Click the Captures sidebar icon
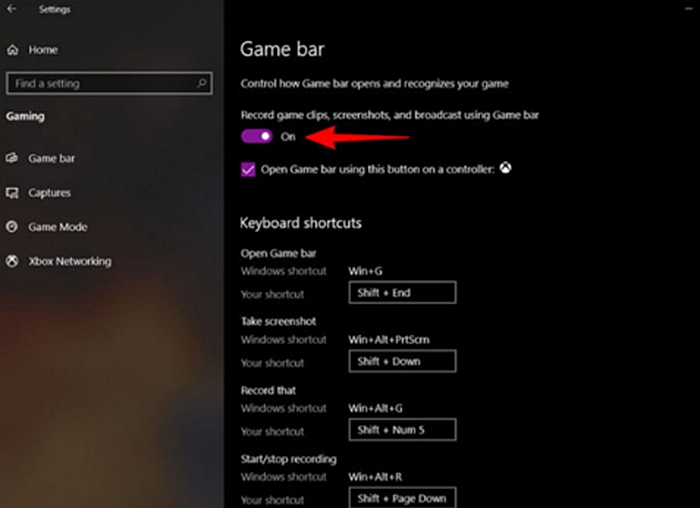This screenshot has height=508, width=700. point(12,193)
